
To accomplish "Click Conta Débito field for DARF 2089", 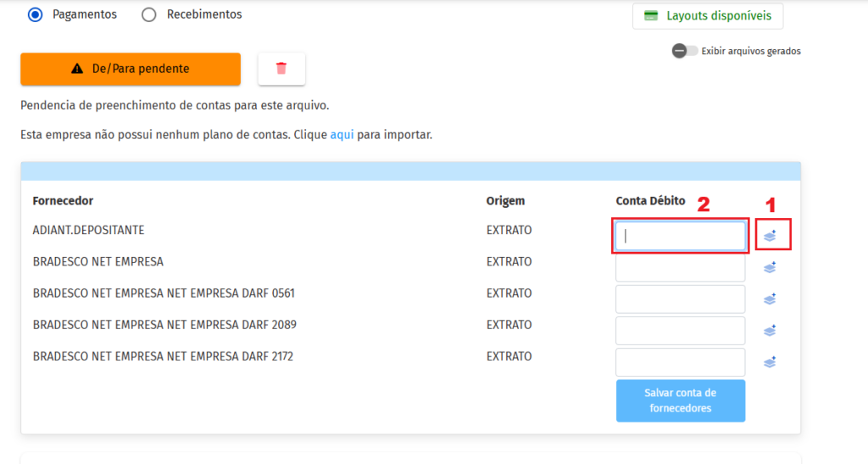I will click(680, 330).
